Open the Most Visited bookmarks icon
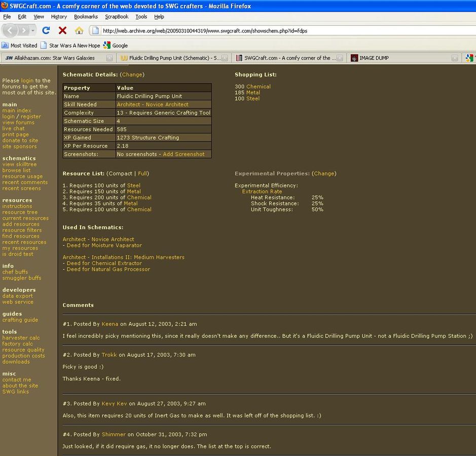The height and width of the screenshot is (456, 476). [5, 45]
